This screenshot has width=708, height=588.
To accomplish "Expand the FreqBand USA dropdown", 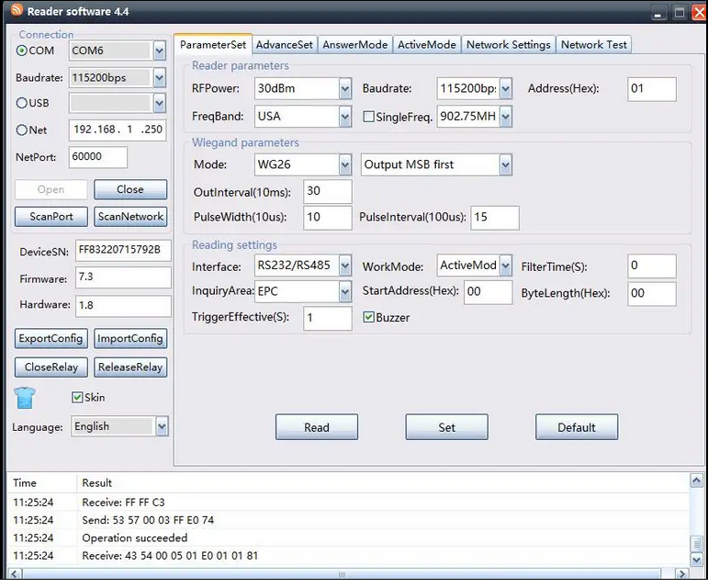I will 345,117.
